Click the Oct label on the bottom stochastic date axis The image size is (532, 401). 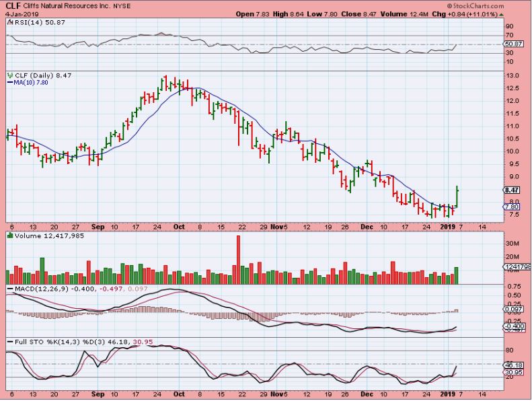point(179,394)
